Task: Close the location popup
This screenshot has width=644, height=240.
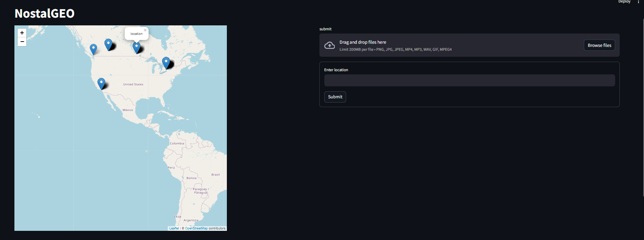Action: (x=145, y=30)
